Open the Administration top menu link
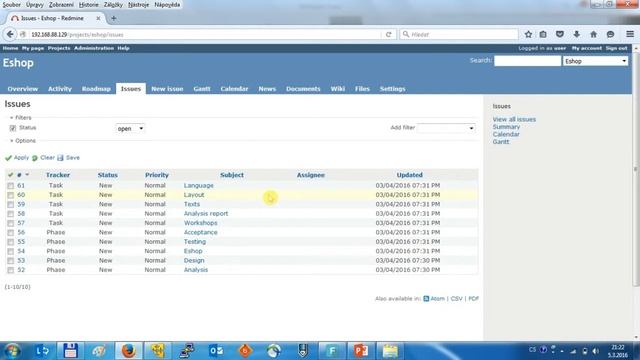This screenshot has width=640, height=360. (x=94, y=48)
